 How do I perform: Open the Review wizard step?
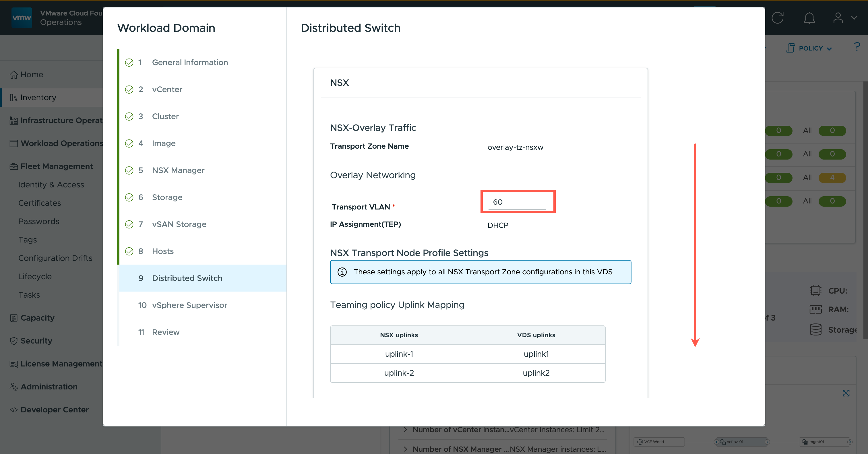(x=165, y=332)
